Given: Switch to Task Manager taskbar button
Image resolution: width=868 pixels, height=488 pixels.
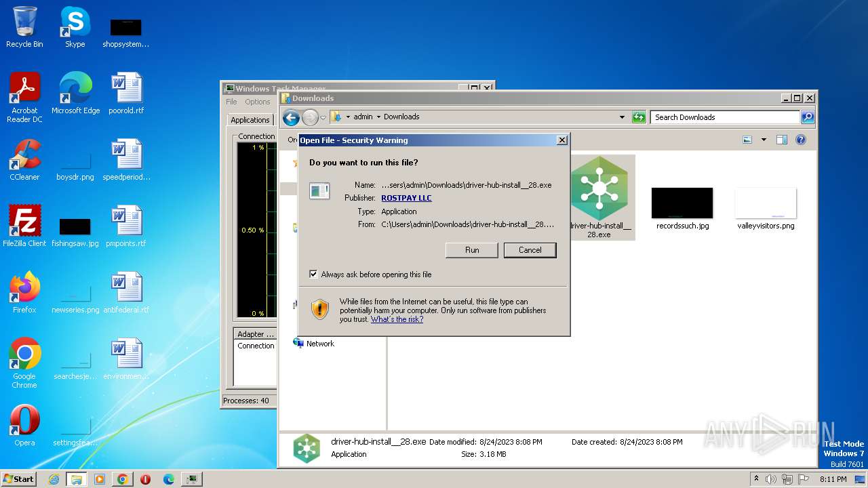Looking at the screenshot, I should (x=193, y=479).
